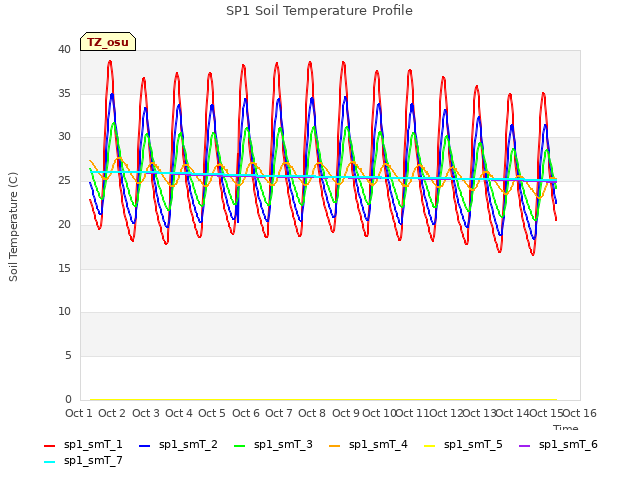Screen dimensions: 640x480
Task: Click the Oct 8 x-axis label
Action: point(312,413)
